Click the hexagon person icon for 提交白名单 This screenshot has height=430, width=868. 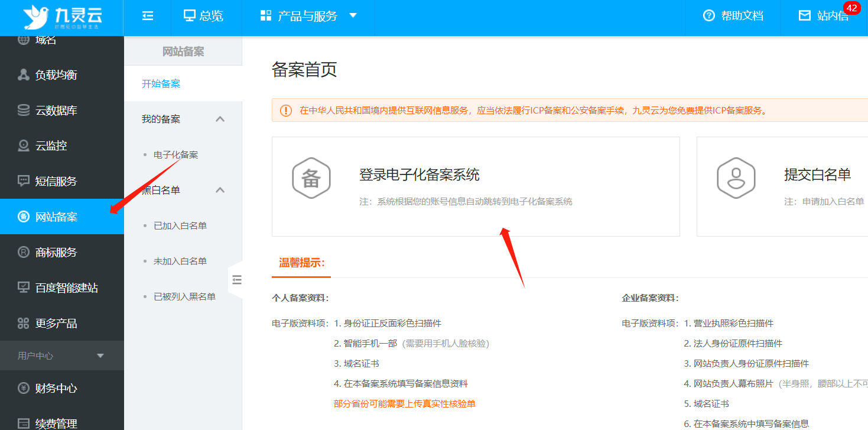coord(736,179)
